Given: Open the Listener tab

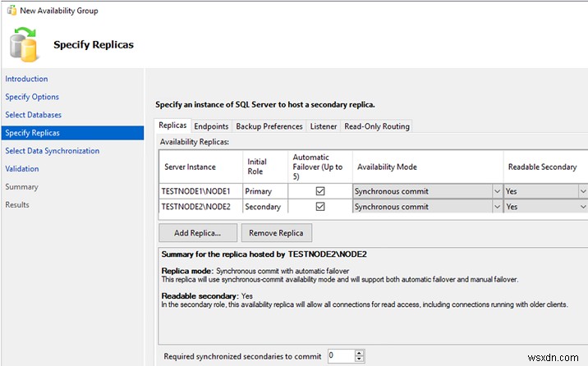Looking at the screenshot, I should point(324,126).
